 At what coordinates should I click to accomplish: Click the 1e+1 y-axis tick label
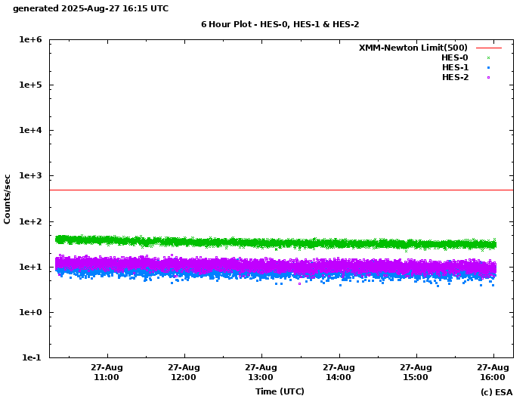click(x=30, y=267)
